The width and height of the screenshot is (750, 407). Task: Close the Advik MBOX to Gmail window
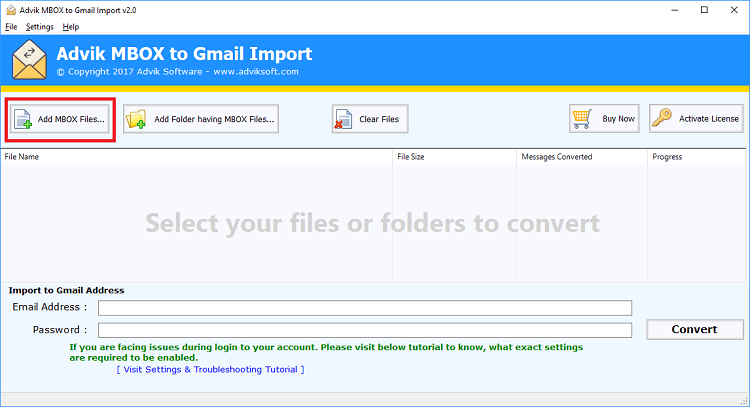[x=734, y=10]
